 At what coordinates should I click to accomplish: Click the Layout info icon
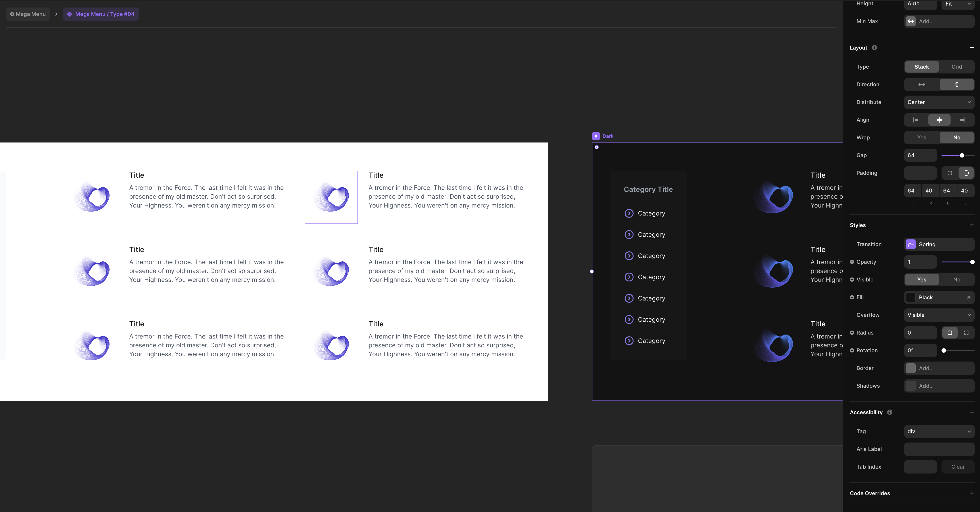pos(874,48)
